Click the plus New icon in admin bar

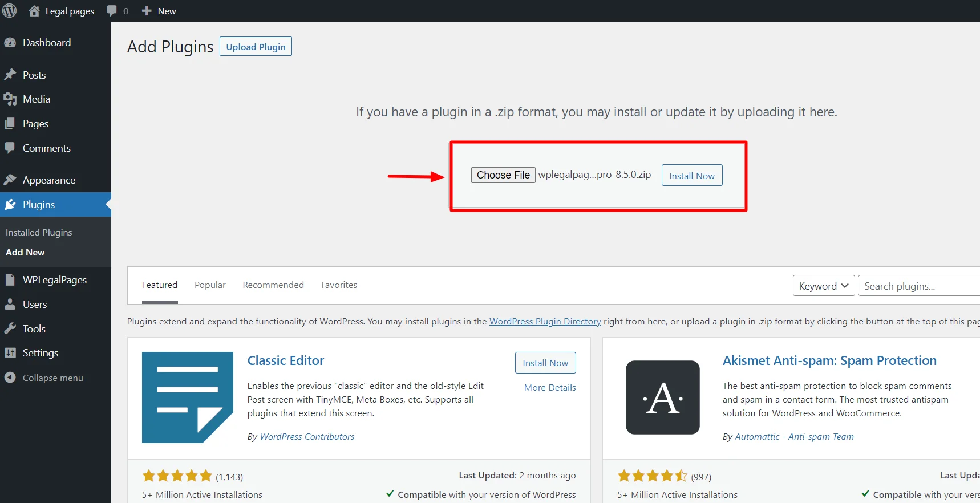[147, 11]
